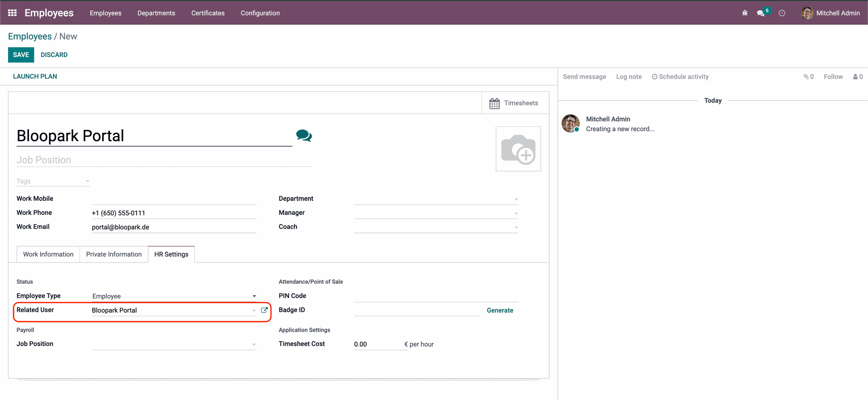The width and height of the screenshot is (868, 400).
Task: Open the apps grid menu icon
Action: (12, 13)
